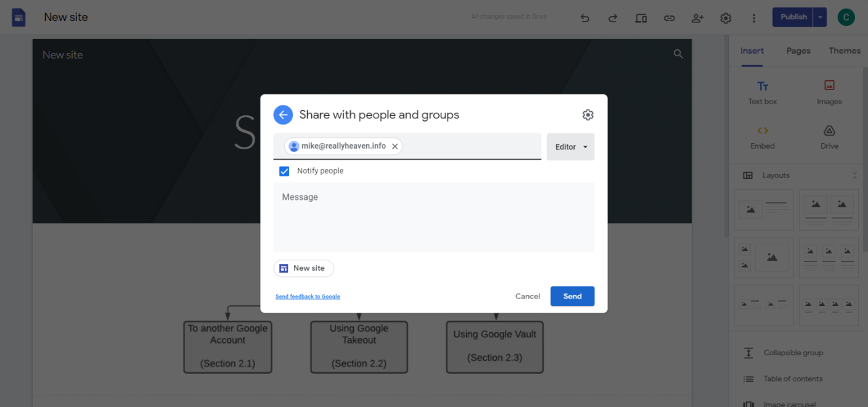Click the account avatar C

pyautogui.click(x=846, y=17)
